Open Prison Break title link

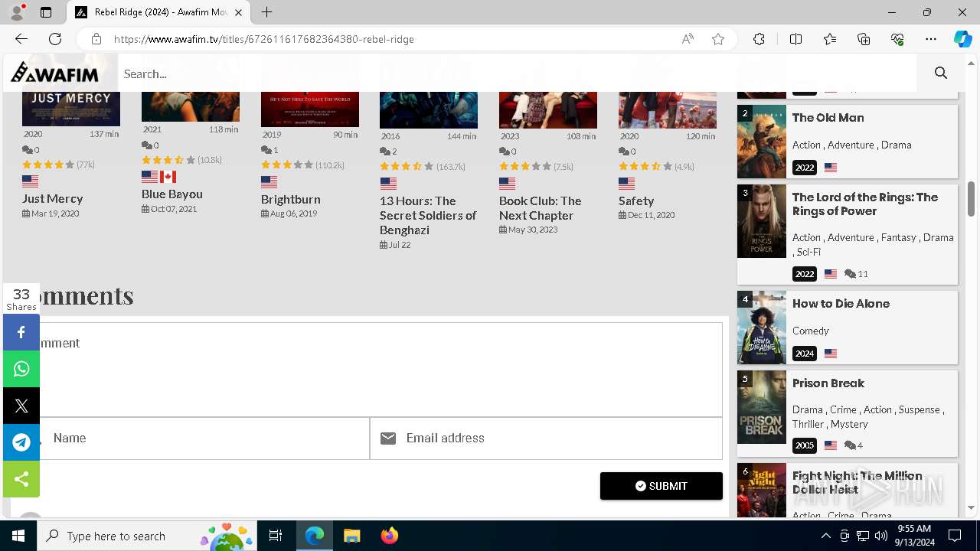[828, 383]
